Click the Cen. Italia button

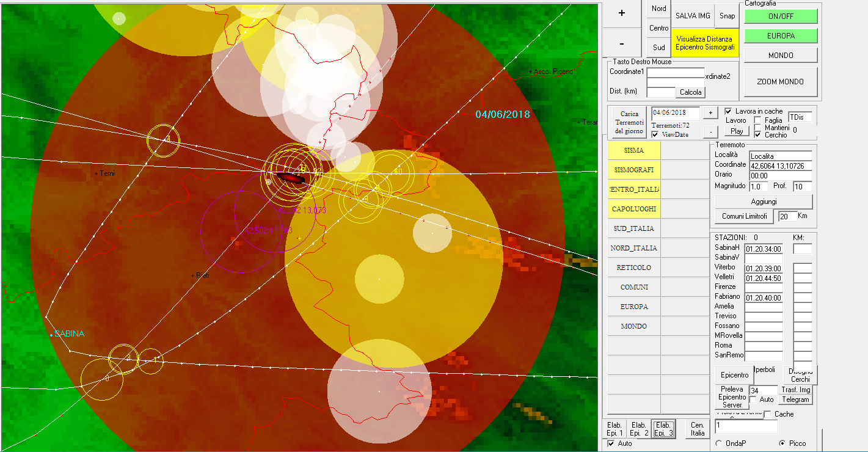698,429
